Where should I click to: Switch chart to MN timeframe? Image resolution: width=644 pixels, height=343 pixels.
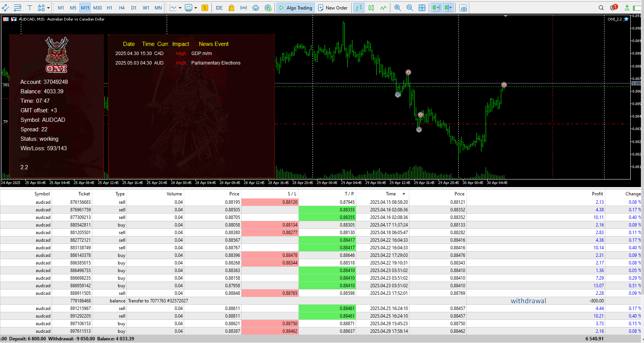158,8
